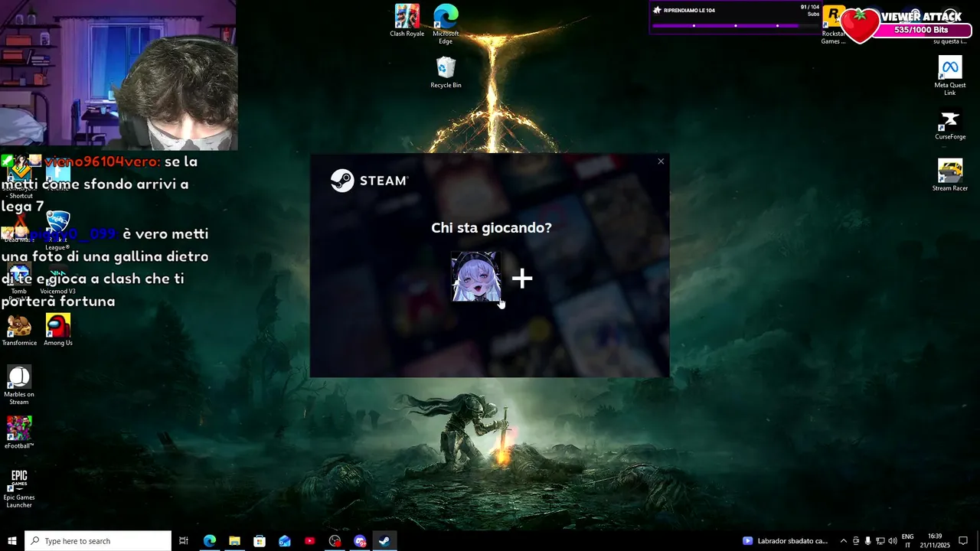
Task: Open the notification center
Action: 963,541
